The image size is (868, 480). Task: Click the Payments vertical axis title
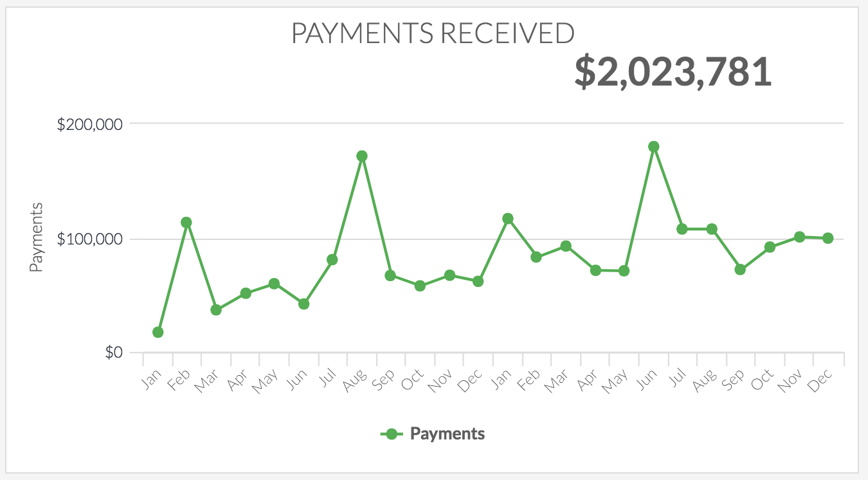click(37, 237)
